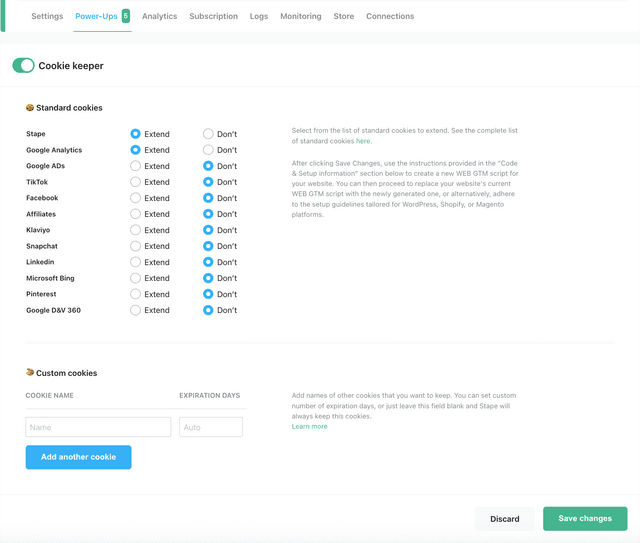The height and width of the screenshot is (543, 640).
Task: Switch to the Analytics tab
Action: pyautogui.click(x=159, y=16)
